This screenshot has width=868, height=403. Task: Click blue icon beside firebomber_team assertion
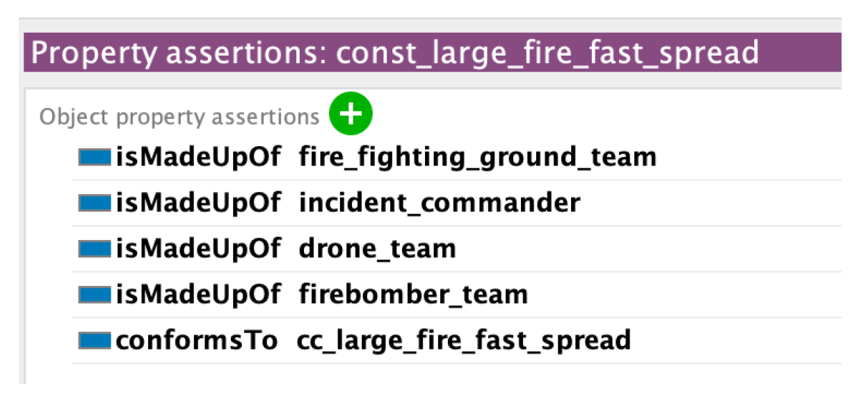coord(95,294)
